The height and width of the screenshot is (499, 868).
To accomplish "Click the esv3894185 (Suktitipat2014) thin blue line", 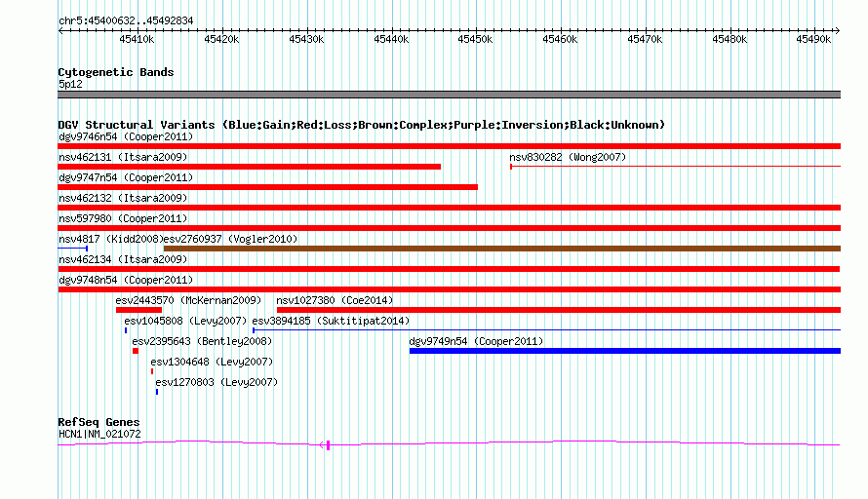I will pos(546,330).
